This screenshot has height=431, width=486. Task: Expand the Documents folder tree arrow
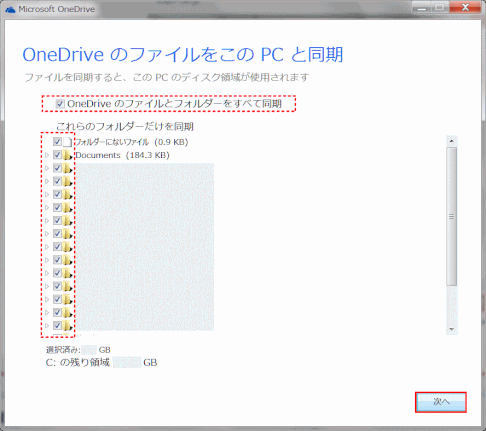click(47, 155)
